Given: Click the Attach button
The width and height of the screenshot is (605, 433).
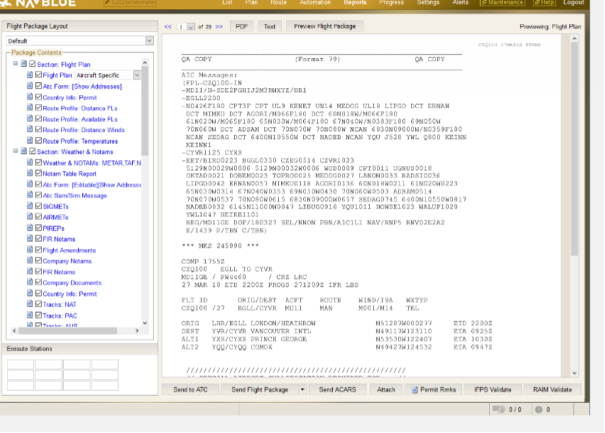Looking at the screenshot, I should [x=386, y=389].
